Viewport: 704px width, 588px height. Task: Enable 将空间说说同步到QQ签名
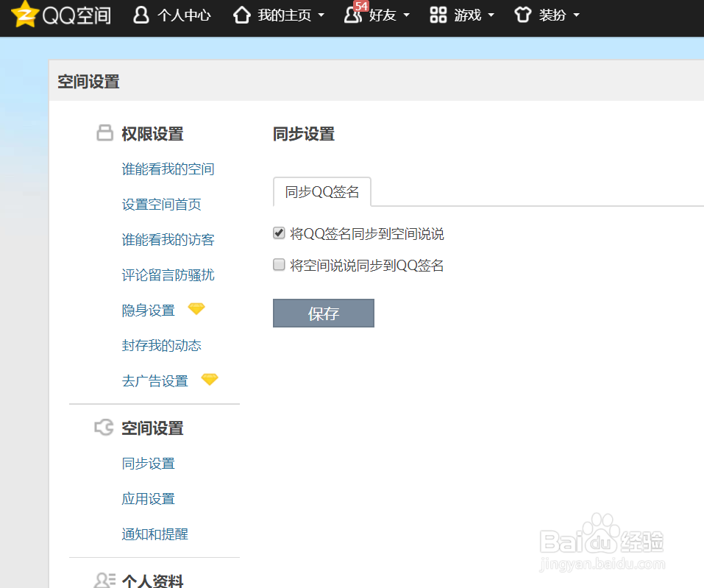click(279, 265)
